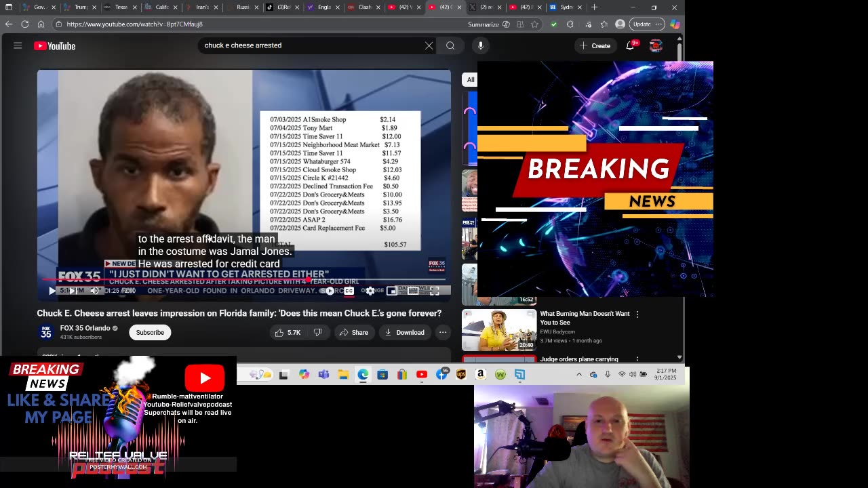Open the YouTube account avatar menu
868x488 pixels.
tap(656, 45)
